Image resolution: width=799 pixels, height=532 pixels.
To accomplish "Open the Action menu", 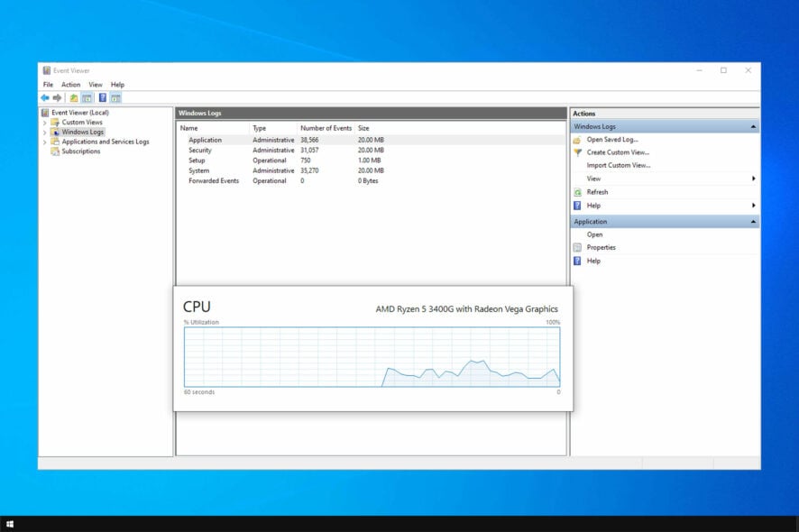I will coord(71,85).
